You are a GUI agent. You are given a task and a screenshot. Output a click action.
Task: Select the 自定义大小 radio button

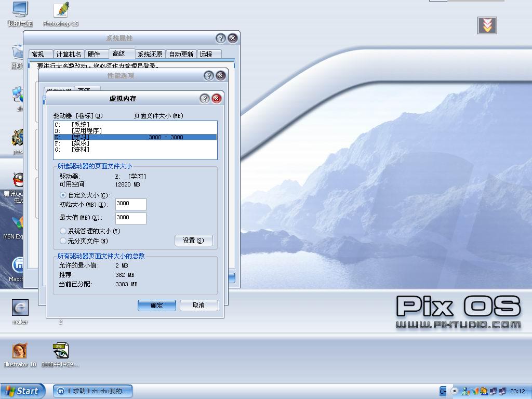coord(63,195)
